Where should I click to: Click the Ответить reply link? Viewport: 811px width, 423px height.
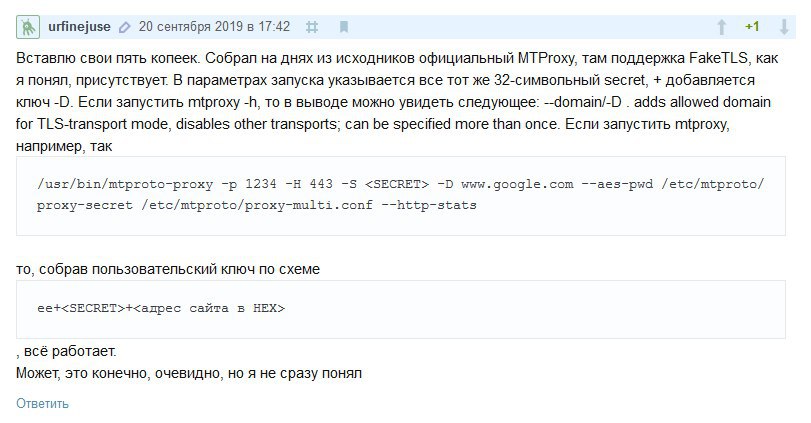click(x=42, y=404)
